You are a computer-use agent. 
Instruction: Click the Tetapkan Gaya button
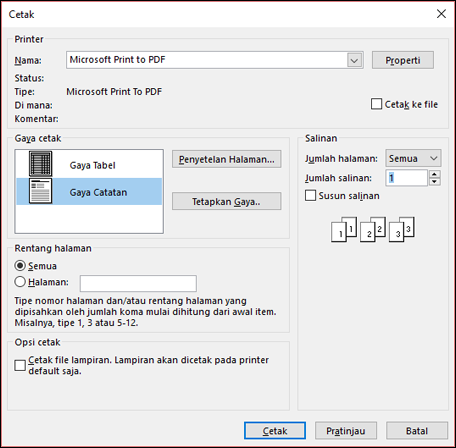[227, 201]
